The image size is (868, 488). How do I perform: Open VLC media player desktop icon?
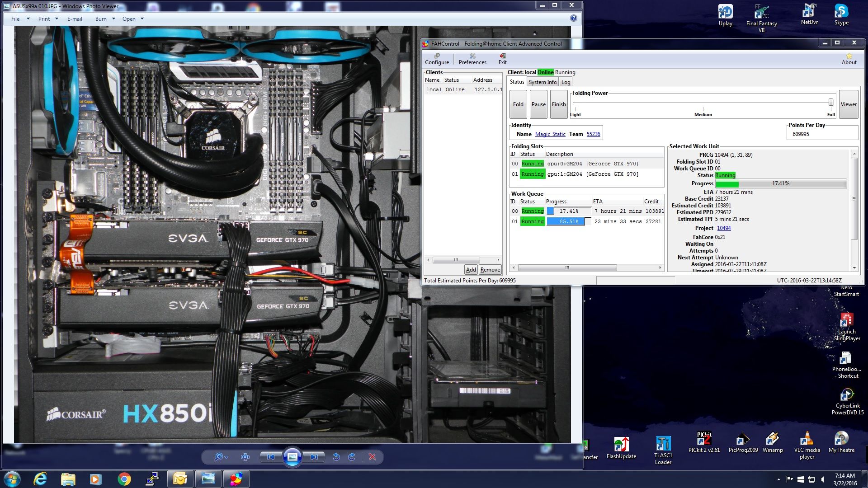[x=807, y=446]
